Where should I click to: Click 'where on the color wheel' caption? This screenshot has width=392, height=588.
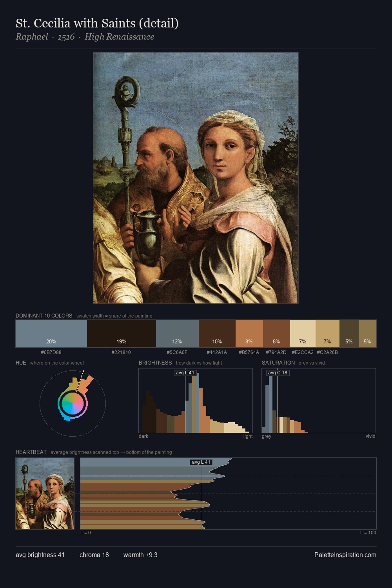(57, 363)
